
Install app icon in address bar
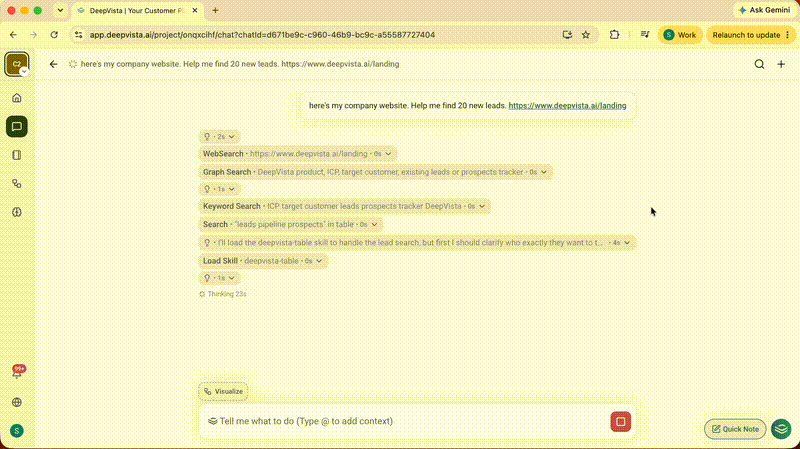567,35
